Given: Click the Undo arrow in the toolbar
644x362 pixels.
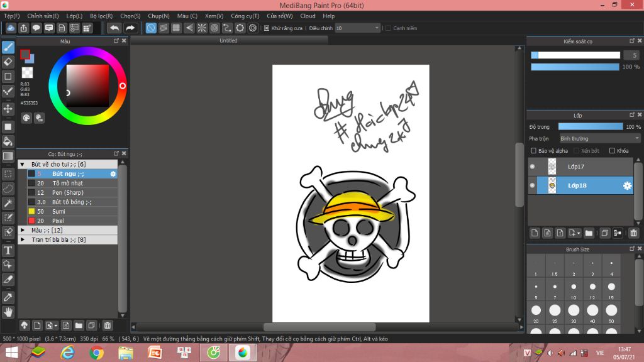Looking at the screenshot, I should pyautogui.click(x=114, y=28).
